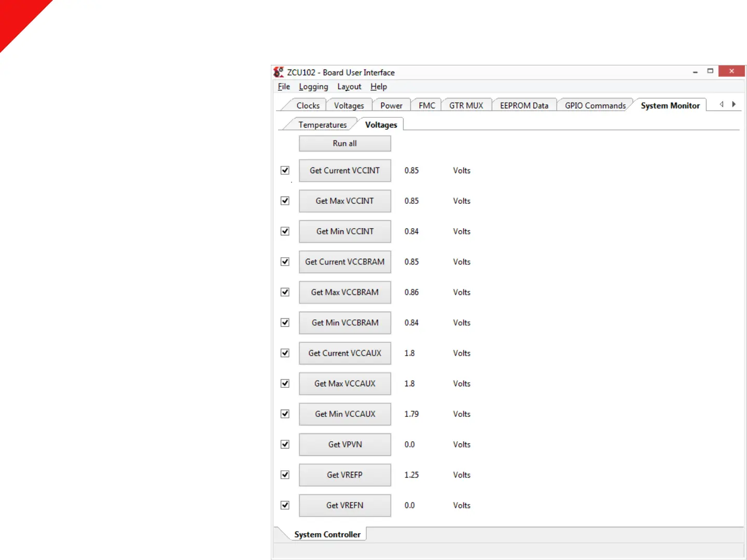
Task: Toggle the Get Min VCCINT checkbox
Action: tap(285, 231)
